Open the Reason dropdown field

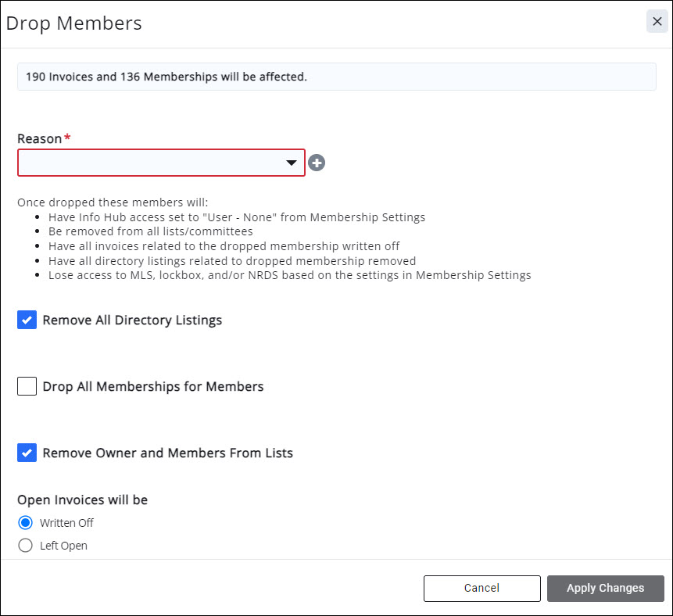pyautogui.click(x=152, y=163)
